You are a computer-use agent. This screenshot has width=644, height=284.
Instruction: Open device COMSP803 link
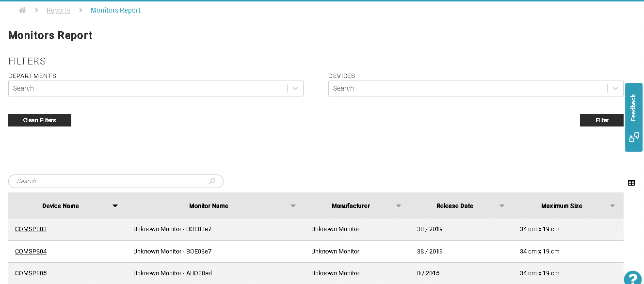[x=31, y=229]
